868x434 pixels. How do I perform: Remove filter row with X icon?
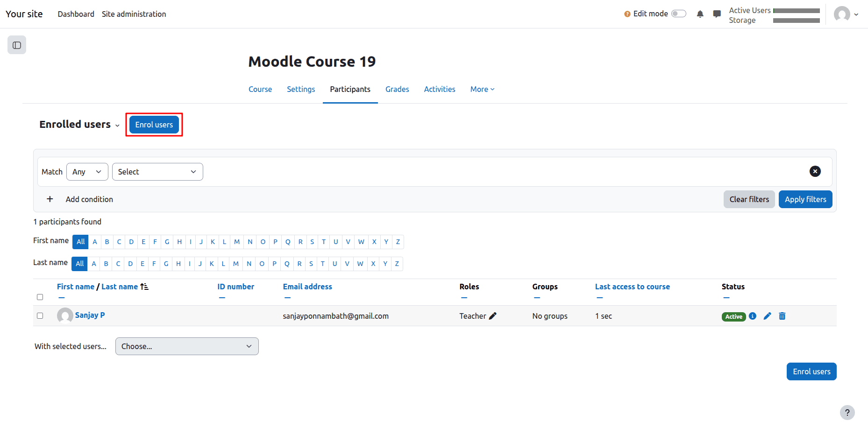(815, 171)
